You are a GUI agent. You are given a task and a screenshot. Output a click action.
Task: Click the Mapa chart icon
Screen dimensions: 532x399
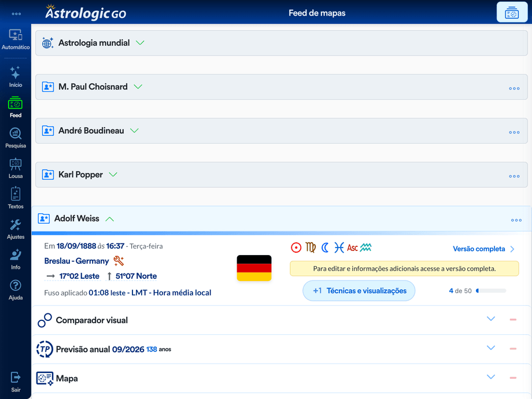[45, 379]
